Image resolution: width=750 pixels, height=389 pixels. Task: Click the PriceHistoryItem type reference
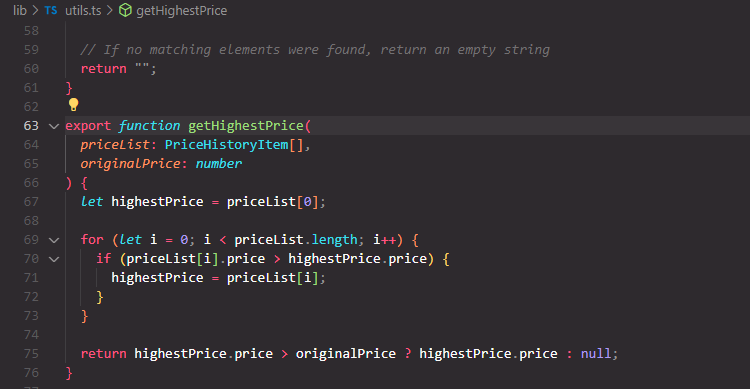tap(226, 144)
